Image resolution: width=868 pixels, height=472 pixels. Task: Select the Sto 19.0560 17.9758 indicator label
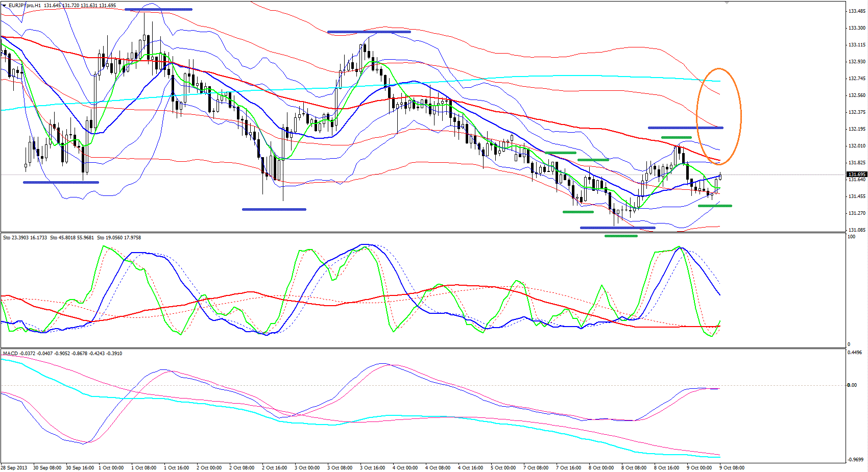[x=119, y=238]
